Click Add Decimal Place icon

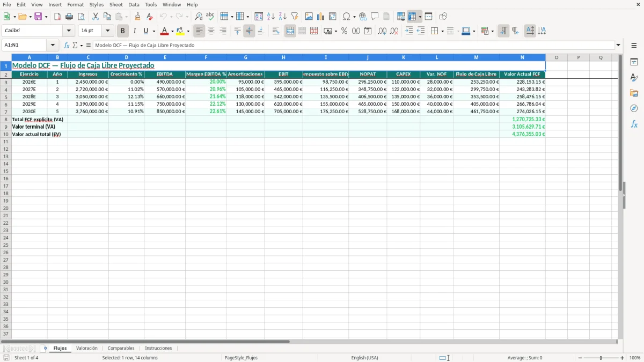tap(383, 31)
